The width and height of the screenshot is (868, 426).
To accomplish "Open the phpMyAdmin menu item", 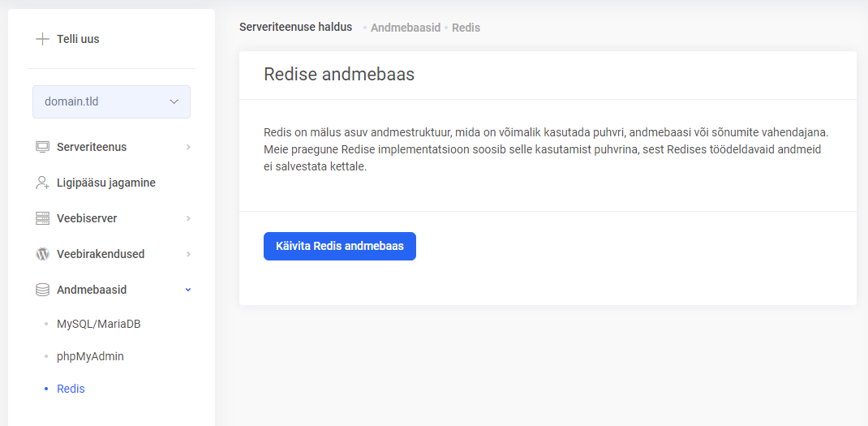I will [90, 356].
